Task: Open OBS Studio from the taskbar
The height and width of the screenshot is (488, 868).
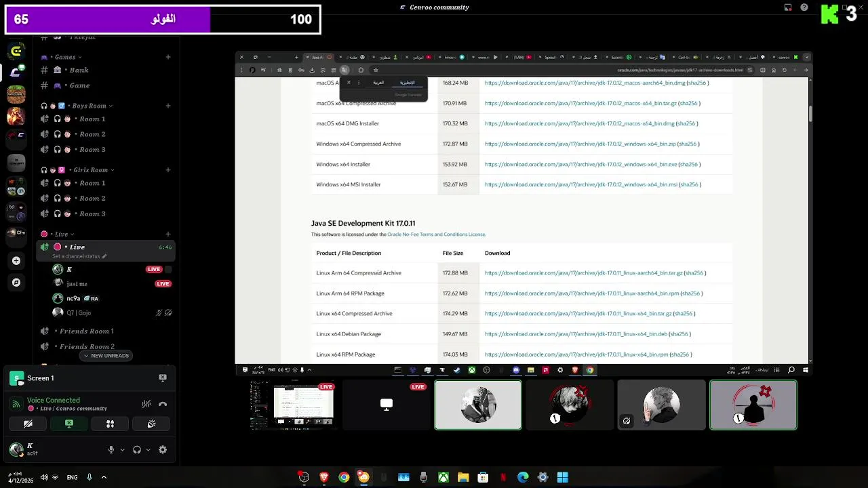Action: [x=304, y=477]
